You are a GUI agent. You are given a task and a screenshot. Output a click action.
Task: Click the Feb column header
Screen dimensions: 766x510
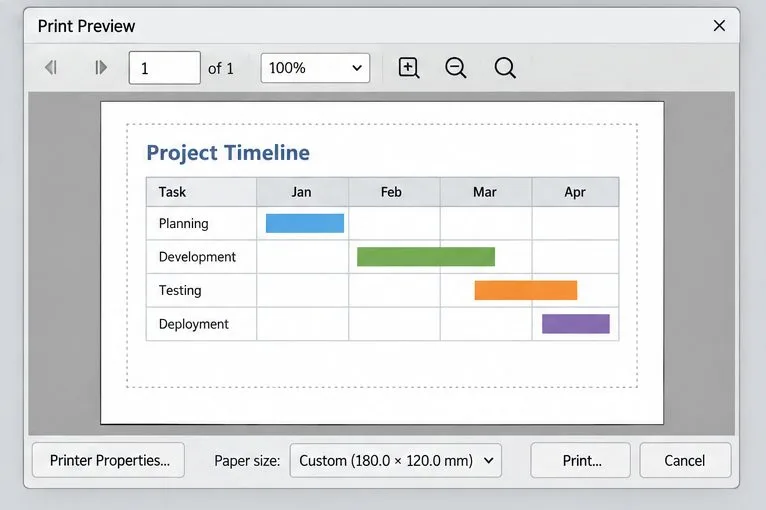(x=394, y=192)
